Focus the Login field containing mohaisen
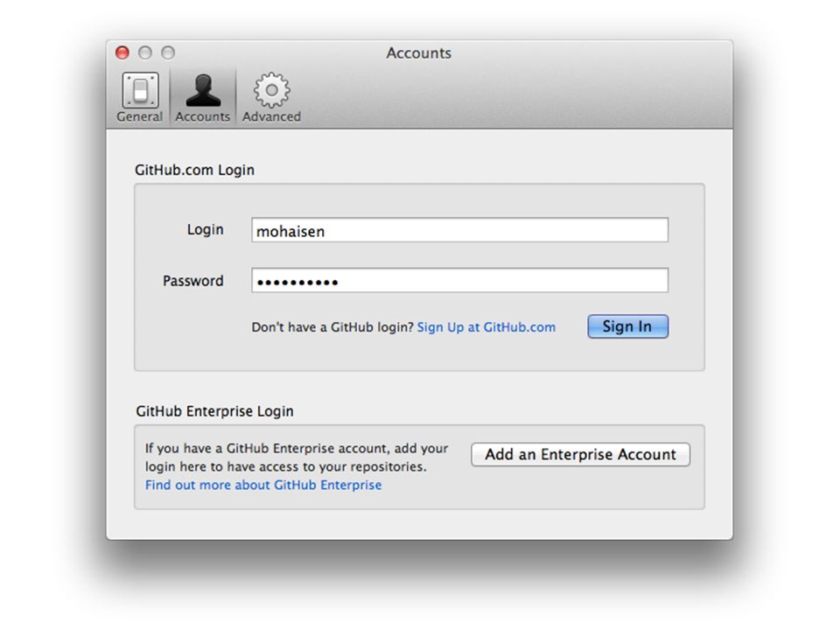Screen dimensions: 840x630 tap(459, 230)
